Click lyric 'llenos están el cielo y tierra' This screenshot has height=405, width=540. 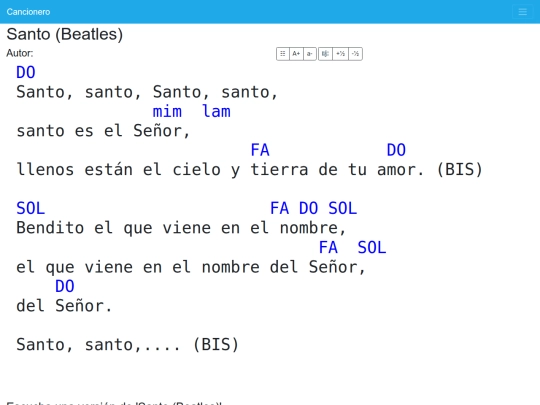(162, 170)
